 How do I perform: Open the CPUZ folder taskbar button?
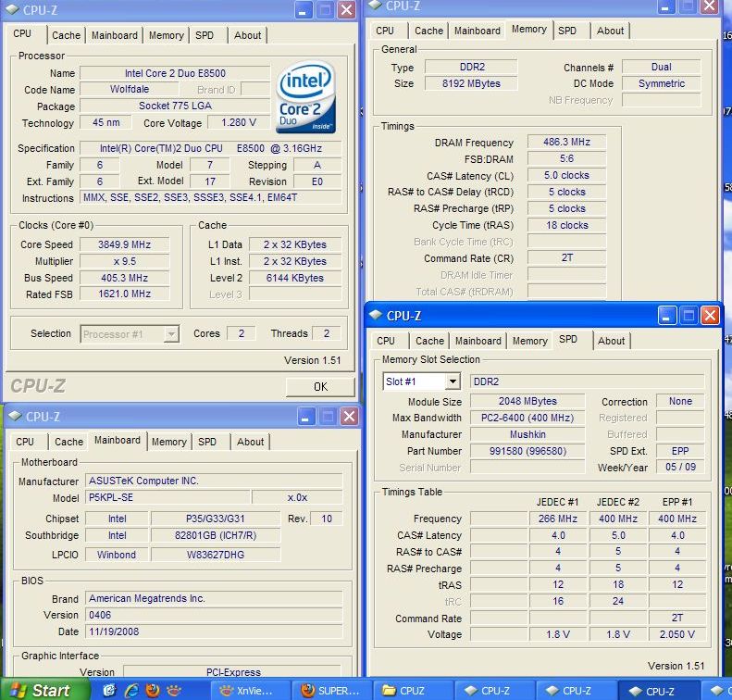(413, 690)
